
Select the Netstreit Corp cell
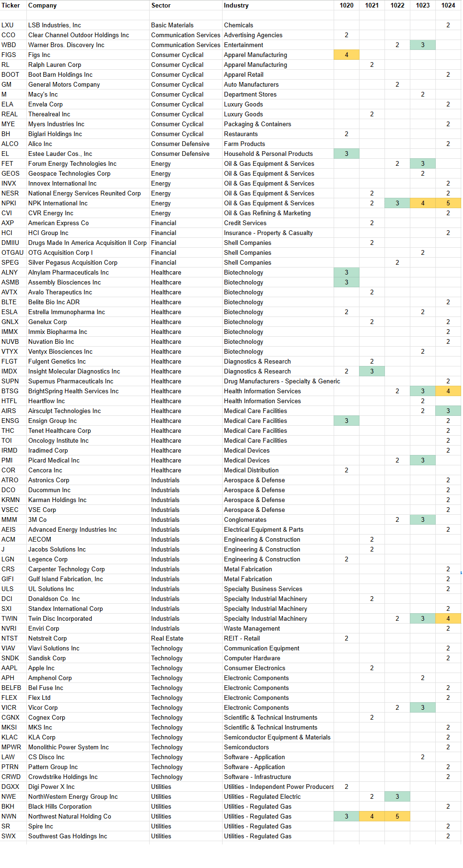(x=88, y=638)
